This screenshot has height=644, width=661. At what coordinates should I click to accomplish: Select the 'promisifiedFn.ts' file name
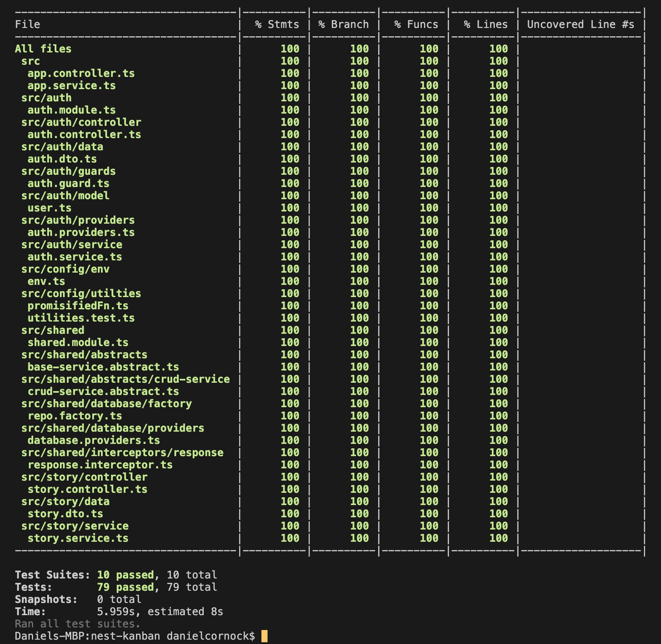tap(78, 305)
